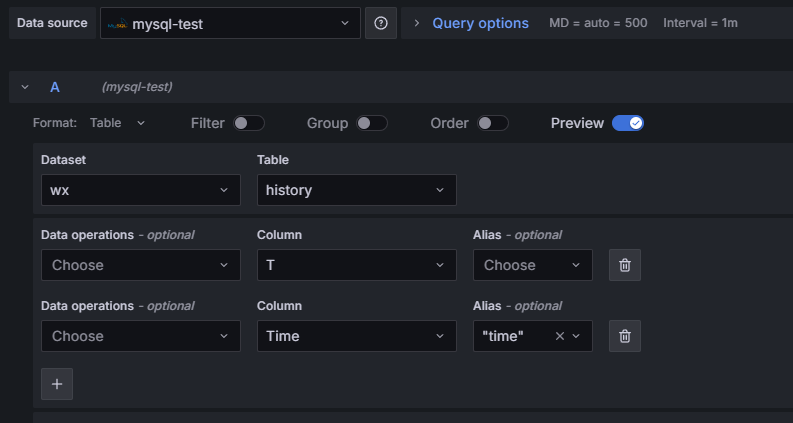Click the Order label

[x=450, y=123]
